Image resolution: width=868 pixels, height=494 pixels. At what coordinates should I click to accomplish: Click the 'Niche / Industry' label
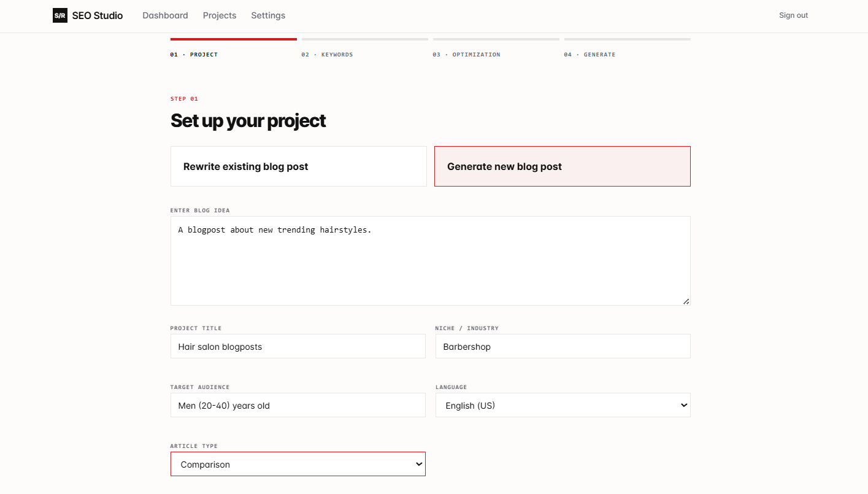tap(467, 328)
